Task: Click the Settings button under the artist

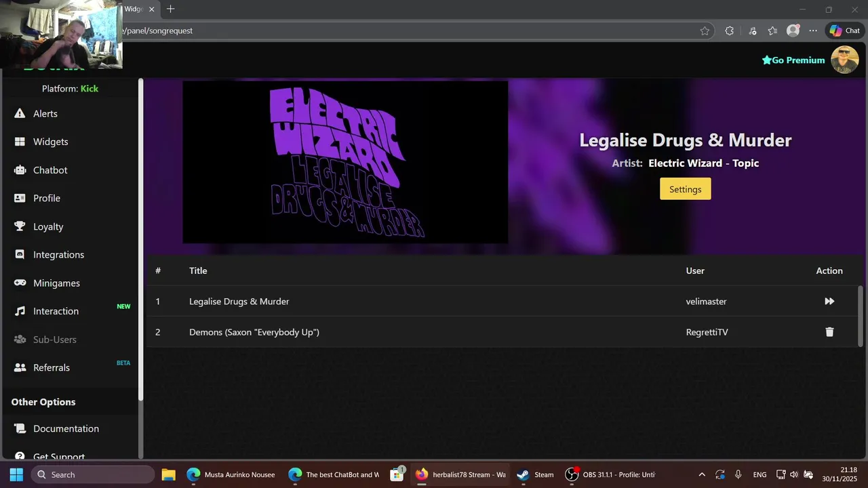Action: [685, 189]
